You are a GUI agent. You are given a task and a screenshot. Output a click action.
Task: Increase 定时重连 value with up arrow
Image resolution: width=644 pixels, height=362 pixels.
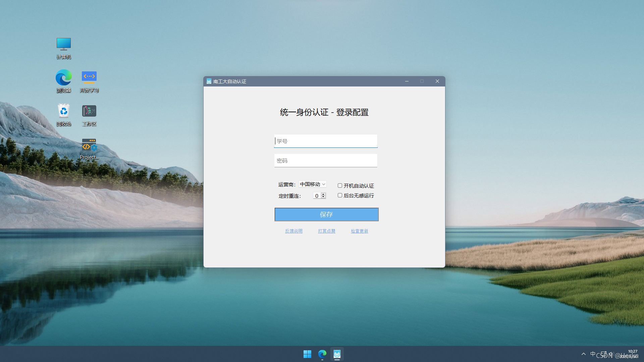[x=323, y=194]
